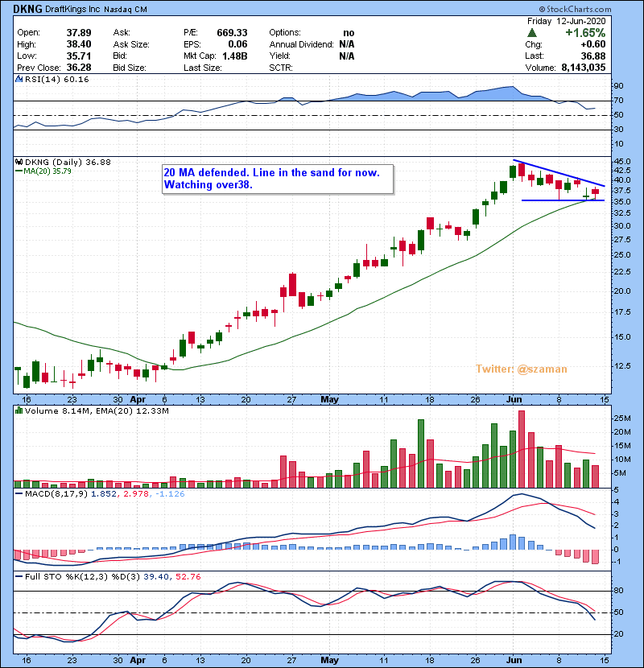This screenshot has height=668, width=644.
Task: Click the 45.0 label on the price axis
Action: (x=621, y=162)
